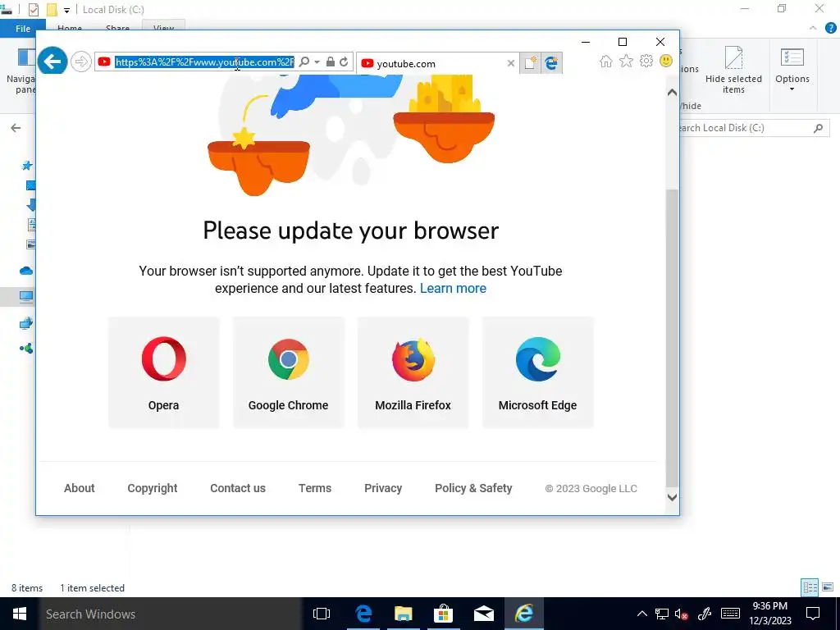Open the address bar autocomplete dropdown arrow

click(317, 62)
